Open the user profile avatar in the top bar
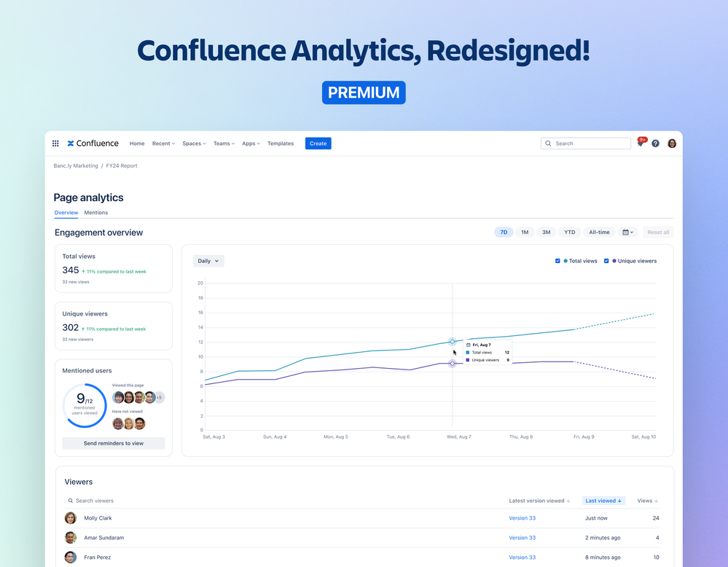Screen dimensions: 728x567 [672, 144]
